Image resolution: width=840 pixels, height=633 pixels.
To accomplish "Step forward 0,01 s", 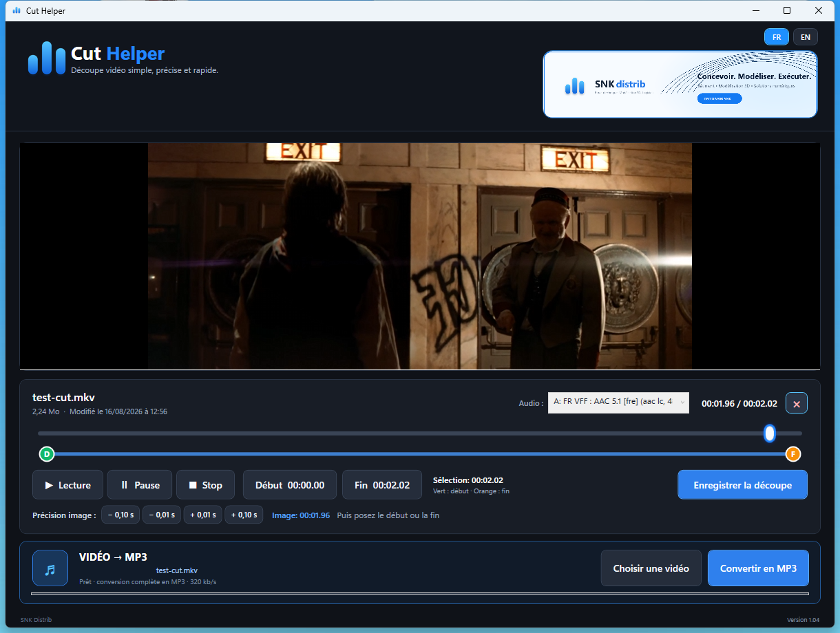I will click(202, 515).
